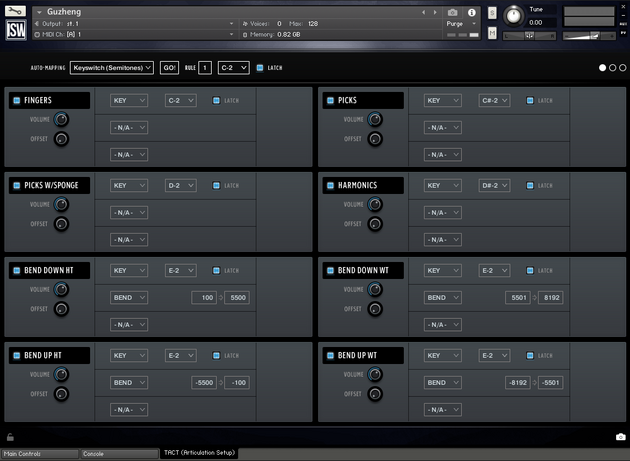Open the Keyswitch (Semitones) auto-mapping dropdown
Viewport: 630px width, 461px height.
112,68
